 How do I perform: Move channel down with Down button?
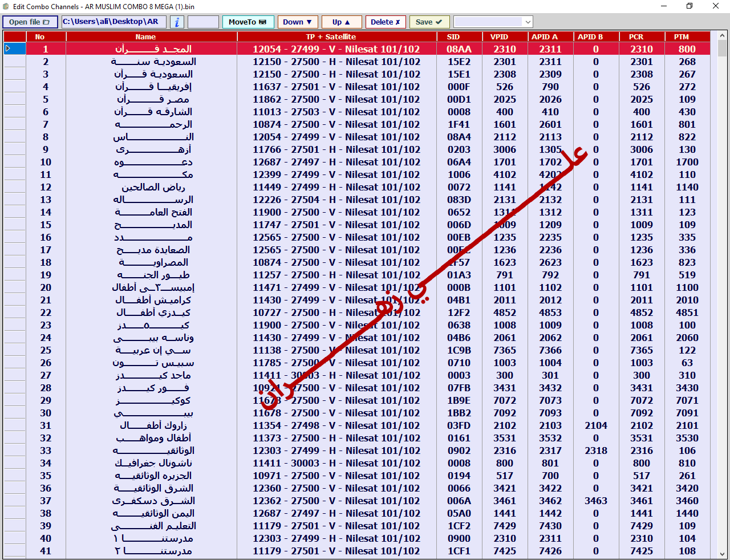[x=297, y=22]
